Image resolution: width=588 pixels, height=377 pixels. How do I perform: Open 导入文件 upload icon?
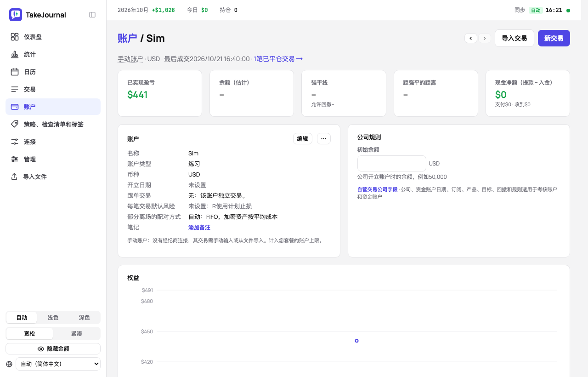14,177
